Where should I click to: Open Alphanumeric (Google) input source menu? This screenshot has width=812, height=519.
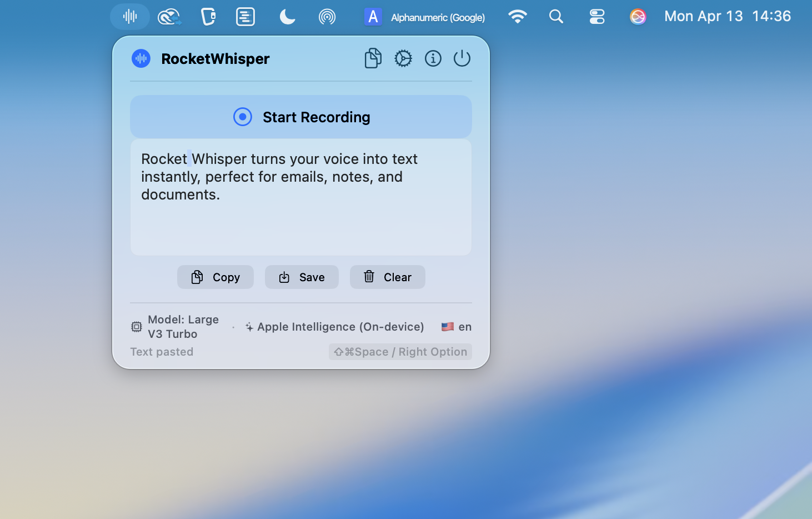(425, 17)
